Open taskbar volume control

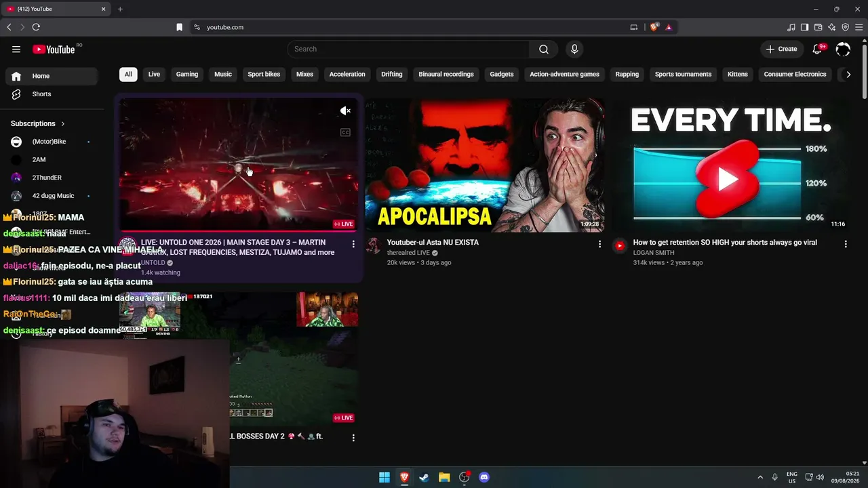820,477
